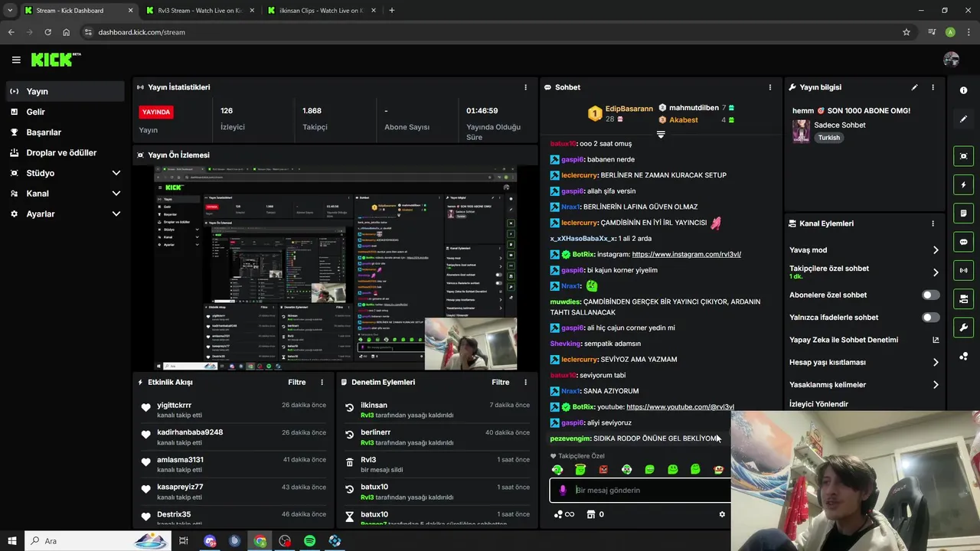Reload the dashboard page
This screenshot has width=980, height=551.
(x=47, y=32)
